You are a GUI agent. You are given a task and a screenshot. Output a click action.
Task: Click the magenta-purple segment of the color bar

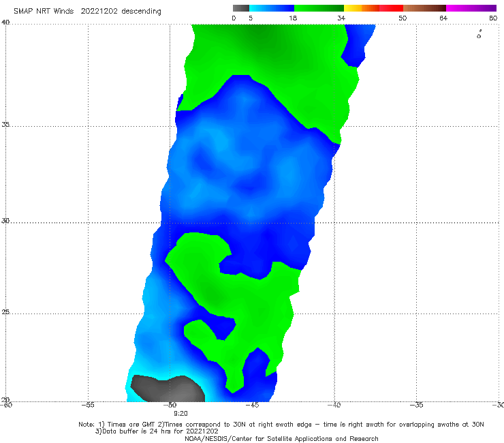tap(471, 8)
